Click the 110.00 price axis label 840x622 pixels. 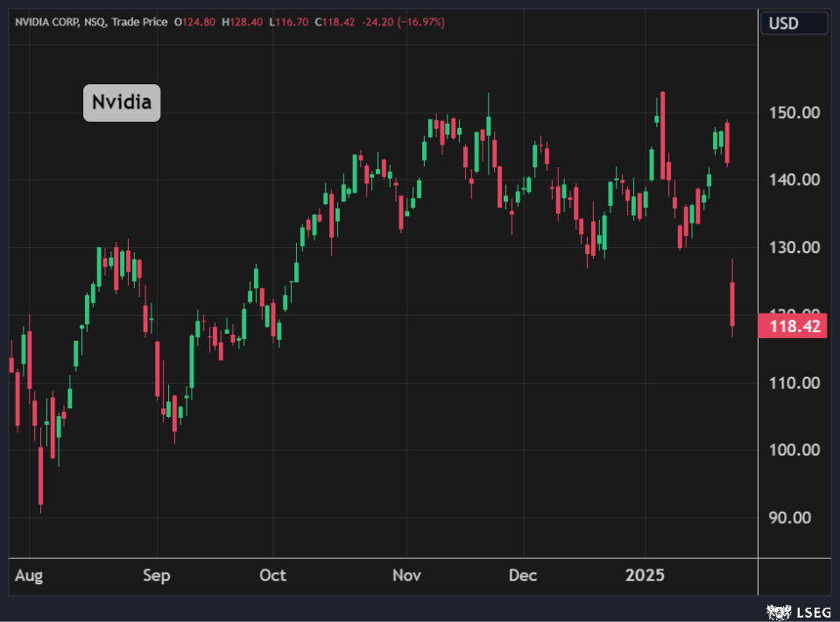point(794,383)
